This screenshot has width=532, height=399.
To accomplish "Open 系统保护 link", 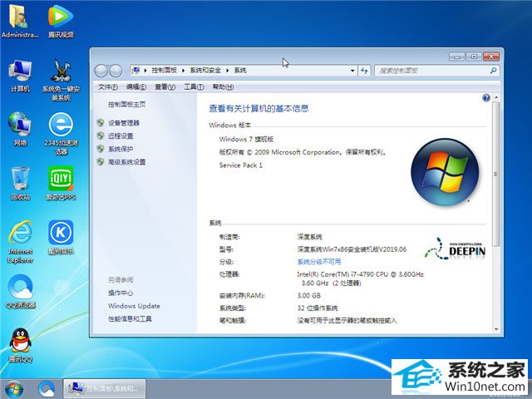I will (x=121, y=149).
